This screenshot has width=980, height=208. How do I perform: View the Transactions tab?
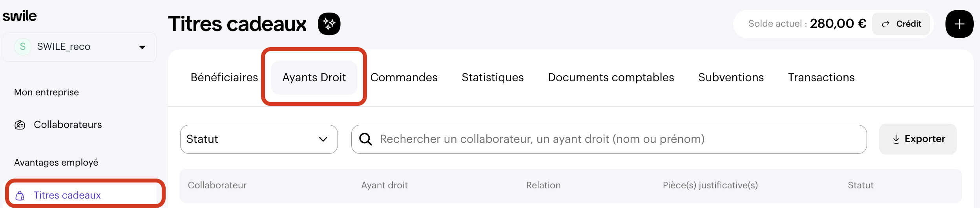pyautogui.click(x=821, y=77)
